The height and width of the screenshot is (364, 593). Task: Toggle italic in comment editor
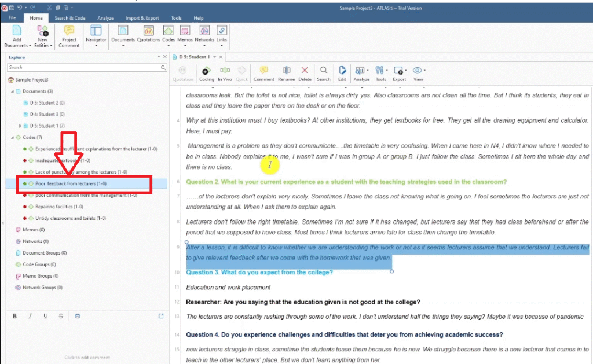pyautogui.click(x=30, y=316)
